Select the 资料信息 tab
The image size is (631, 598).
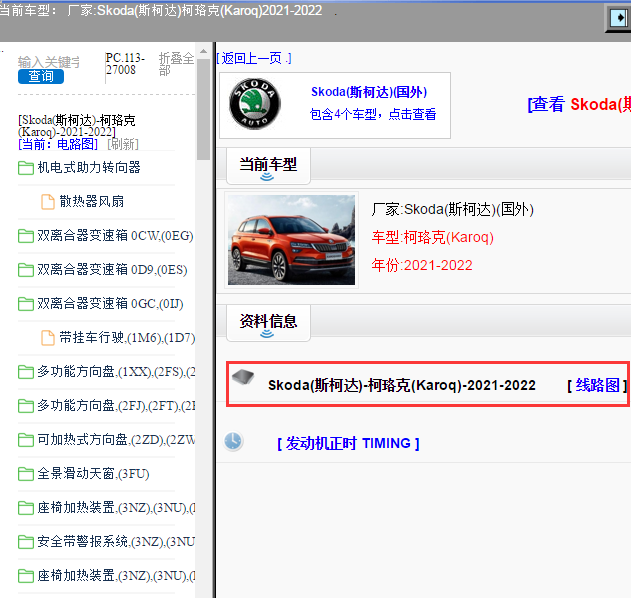pos(268,322)
